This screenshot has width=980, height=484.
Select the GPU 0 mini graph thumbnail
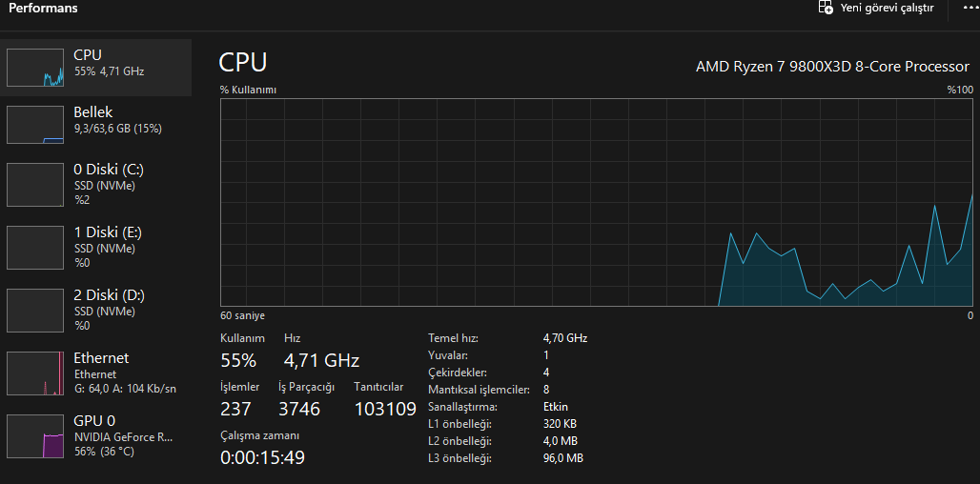click(35, 436)
